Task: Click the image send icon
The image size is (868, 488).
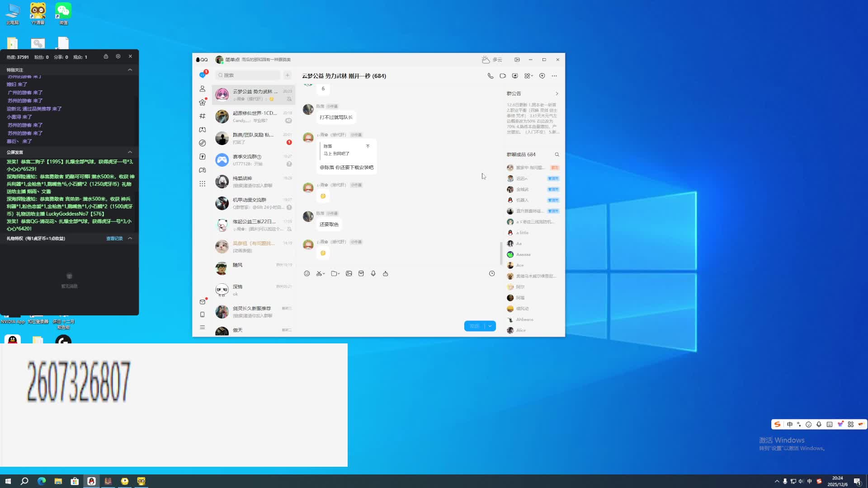Action: (x=349, y=273)
